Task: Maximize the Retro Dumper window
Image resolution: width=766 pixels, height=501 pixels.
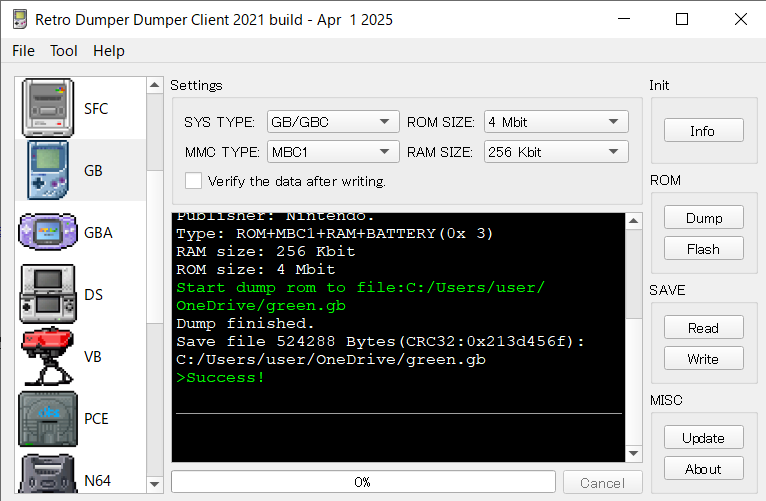Action: (x=682, y=20)
